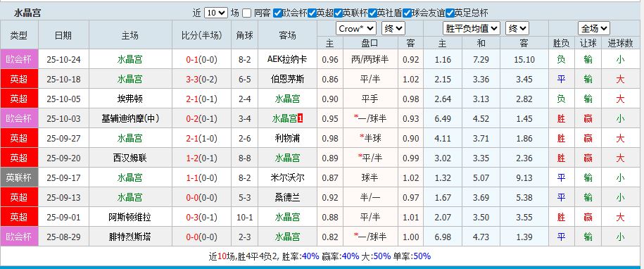644x269 pixels.
Task: Click handicap 两/两球半
Action: [370, 60]
